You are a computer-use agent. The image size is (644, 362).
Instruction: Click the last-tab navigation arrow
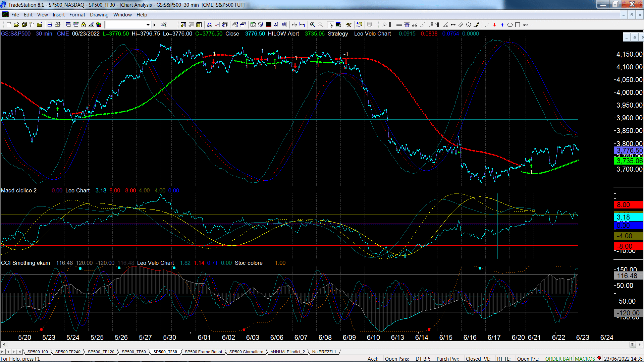tap(19, 352)
